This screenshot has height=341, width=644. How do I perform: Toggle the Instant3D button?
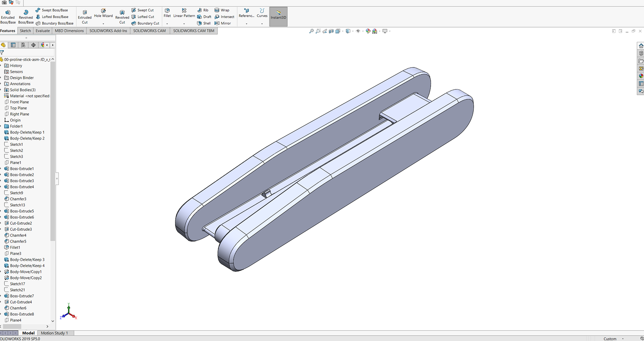click(x=278, y=16)
